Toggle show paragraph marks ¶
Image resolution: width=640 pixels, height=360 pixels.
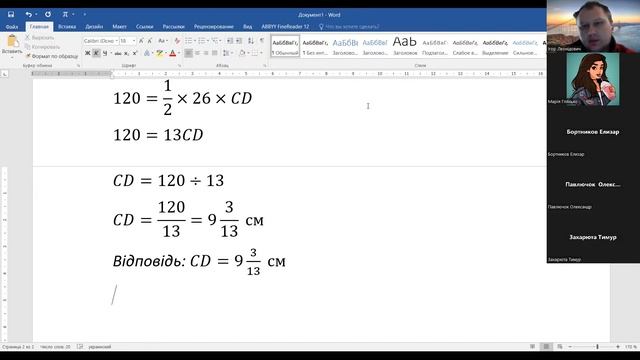click(x=262, y=41)
